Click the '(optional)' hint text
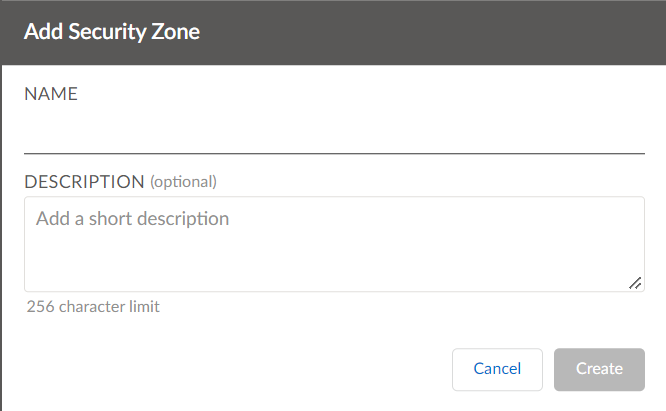This screenshot has height=411, width=666. coord(183,182)
